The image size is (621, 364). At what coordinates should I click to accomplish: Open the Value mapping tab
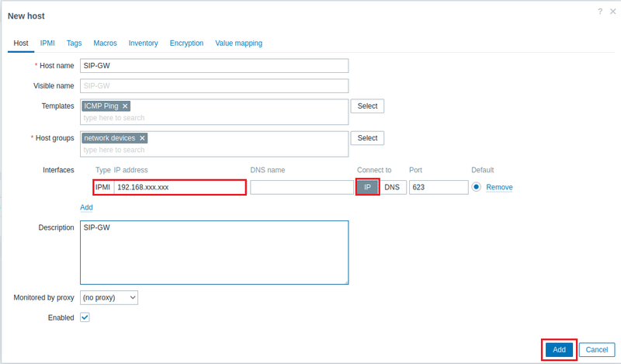coord(239,43)
